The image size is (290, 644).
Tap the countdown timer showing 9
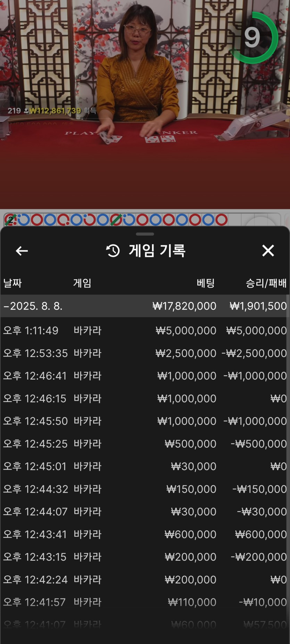coord(254,37)
